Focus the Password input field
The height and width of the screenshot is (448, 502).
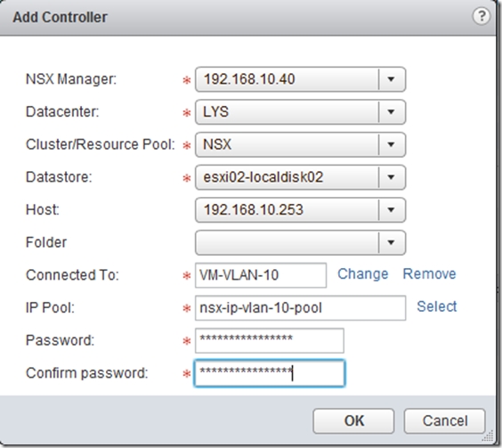coord(270,340)
